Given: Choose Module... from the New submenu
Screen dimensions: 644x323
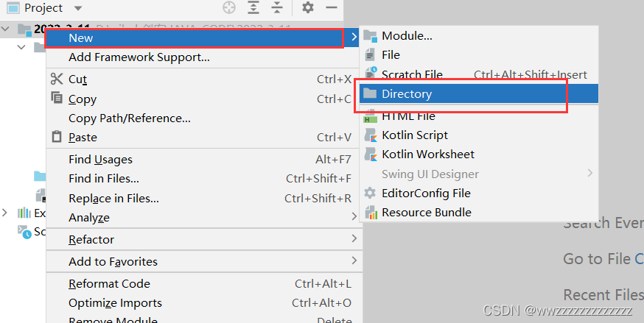Looking at the screenshot, I should [479, 36].
